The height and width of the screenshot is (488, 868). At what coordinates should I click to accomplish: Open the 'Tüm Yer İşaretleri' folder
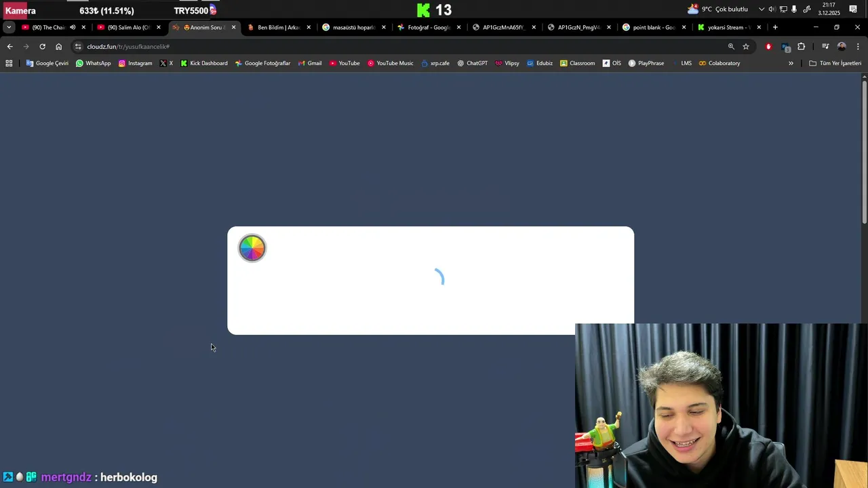(835, 63)
